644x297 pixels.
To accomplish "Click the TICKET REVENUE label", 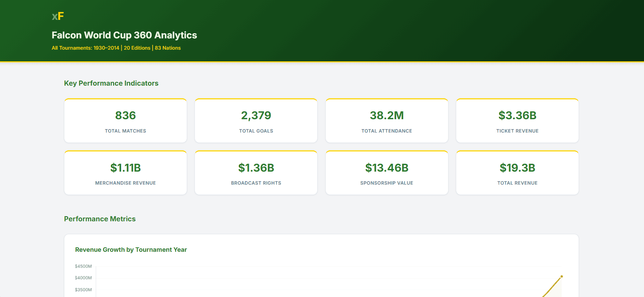I will pos(517,131).
